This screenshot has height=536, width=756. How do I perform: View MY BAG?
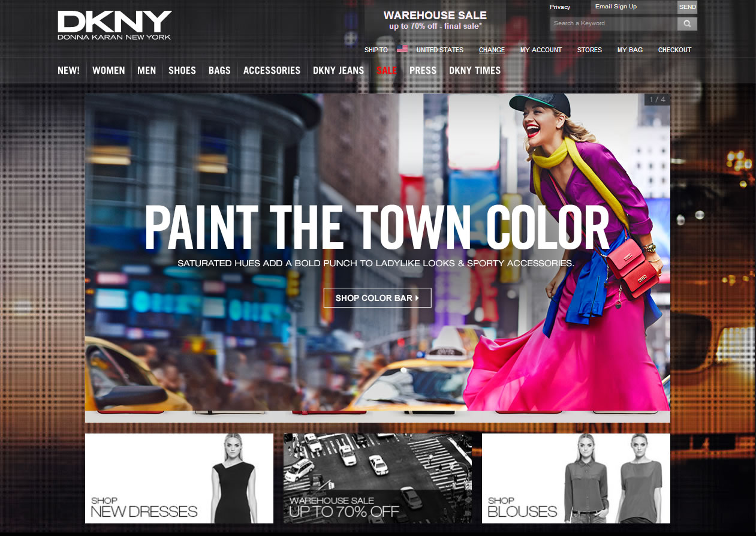630,50
